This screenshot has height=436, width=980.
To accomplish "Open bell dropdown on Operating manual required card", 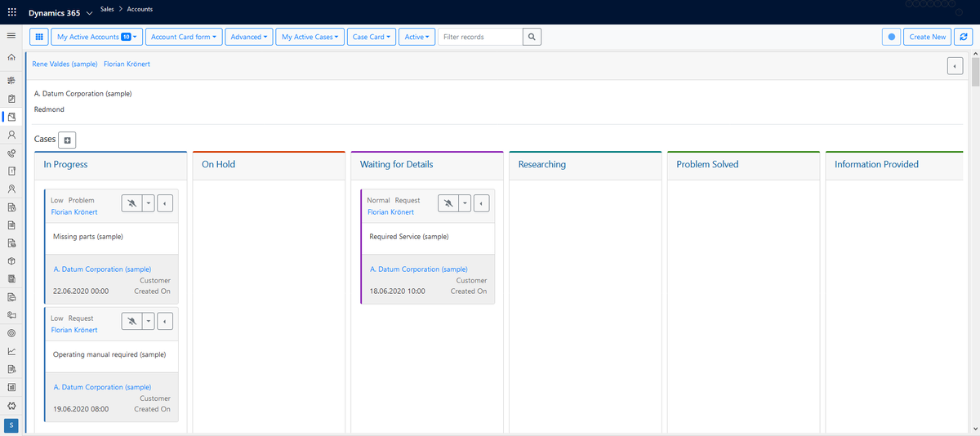I will click(x=148, y=321).
